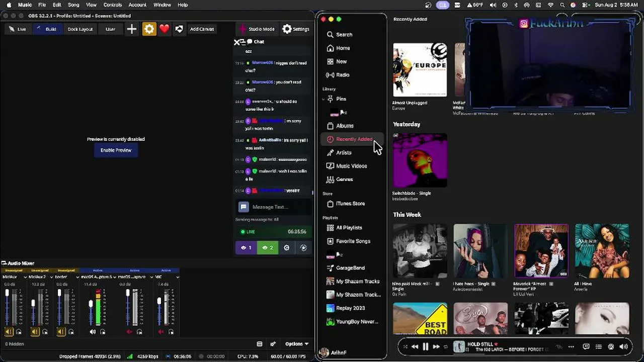
Task: Close the Chat dock with the X icon
Action: (237, 42)
